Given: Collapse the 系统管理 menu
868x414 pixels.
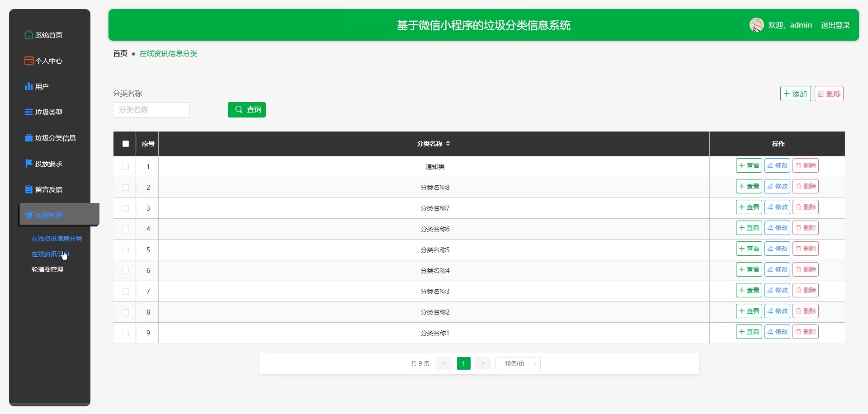Looking at the screenshot, I should tap(59, 215).
